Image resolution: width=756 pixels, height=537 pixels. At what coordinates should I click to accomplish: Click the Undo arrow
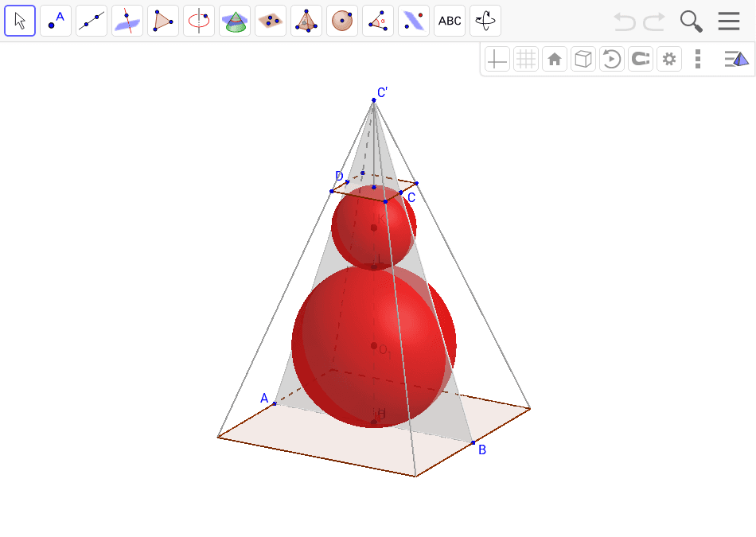[625, 21]
